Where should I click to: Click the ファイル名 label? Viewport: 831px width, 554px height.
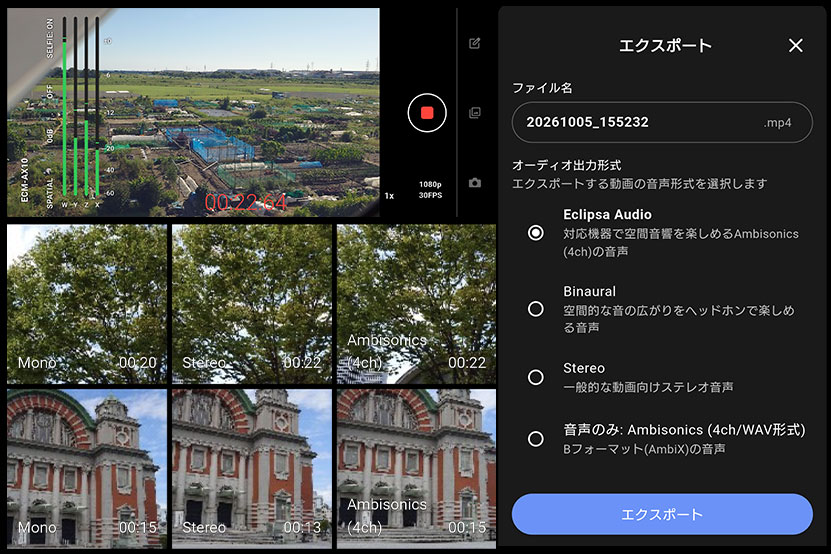(542, 88)
